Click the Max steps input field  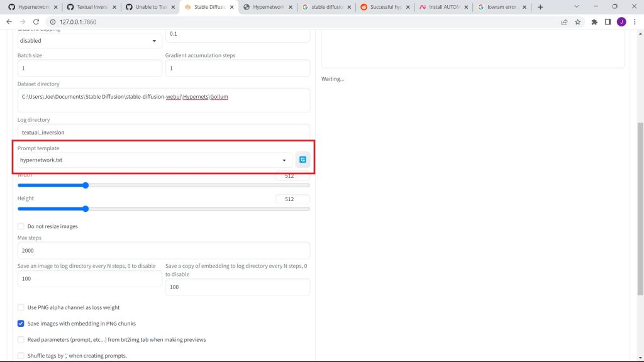(164, 250)
